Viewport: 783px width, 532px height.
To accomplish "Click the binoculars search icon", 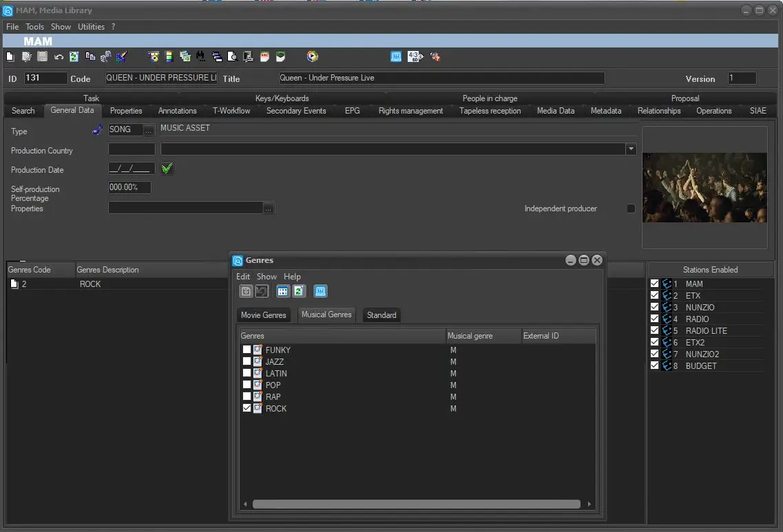I will pyautogui.click(x=200, y=56).
